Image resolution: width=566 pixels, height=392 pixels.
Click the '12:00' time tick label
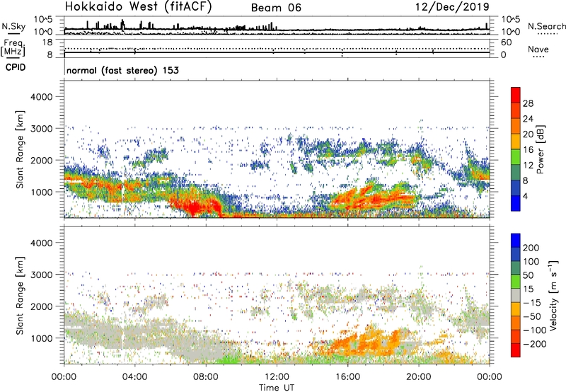277,377
